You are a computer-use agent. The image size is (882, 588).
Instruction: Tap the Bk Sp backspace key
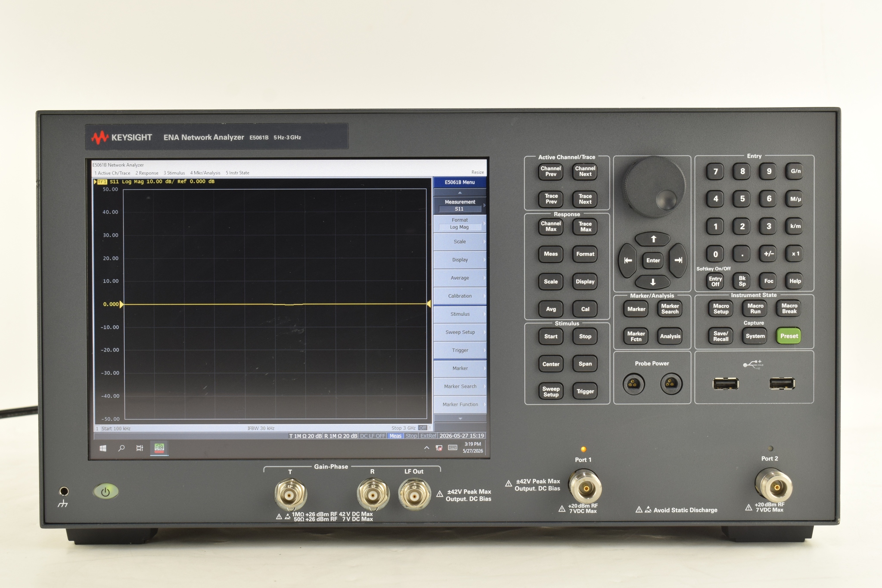coord(742,281)
